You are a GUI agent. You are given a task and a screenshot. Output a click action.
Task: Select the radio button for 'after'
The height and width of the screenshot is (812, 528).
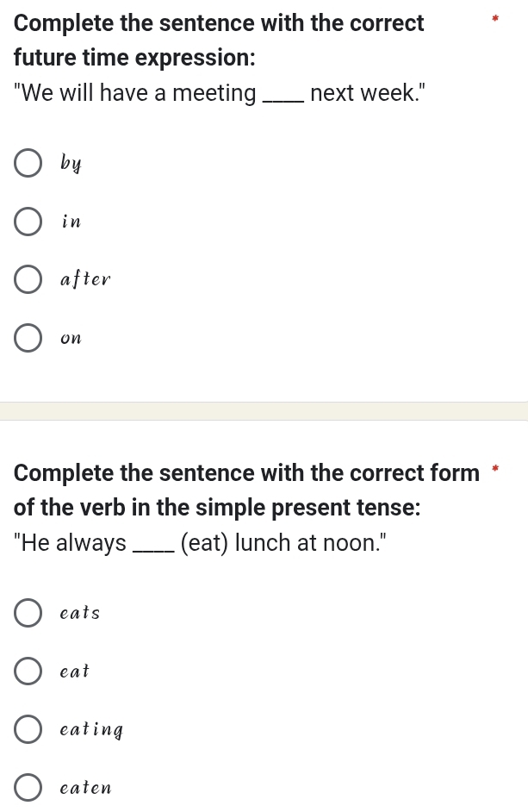click(28, 279)
